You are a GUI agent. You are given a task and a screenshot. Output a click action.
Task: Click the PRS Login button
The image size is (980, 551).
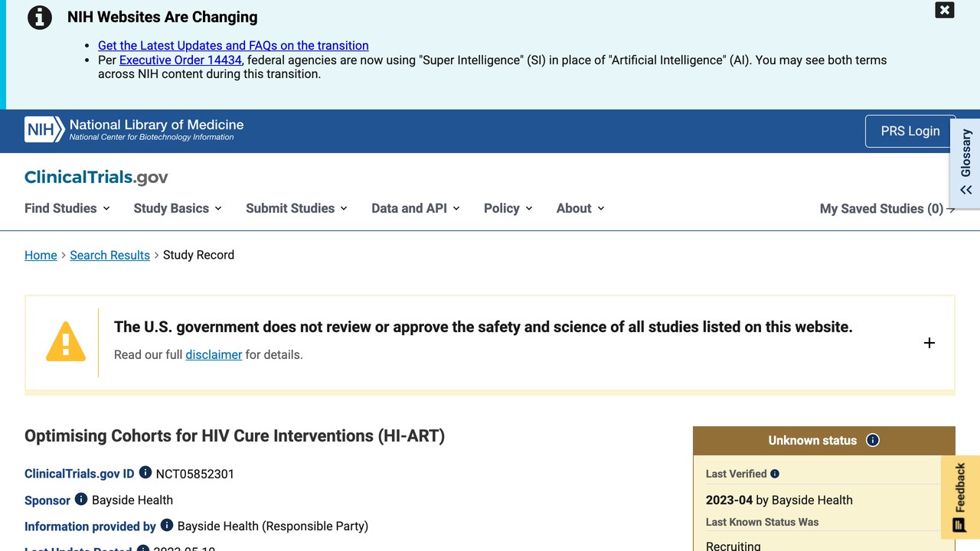[x=910, y=131]
